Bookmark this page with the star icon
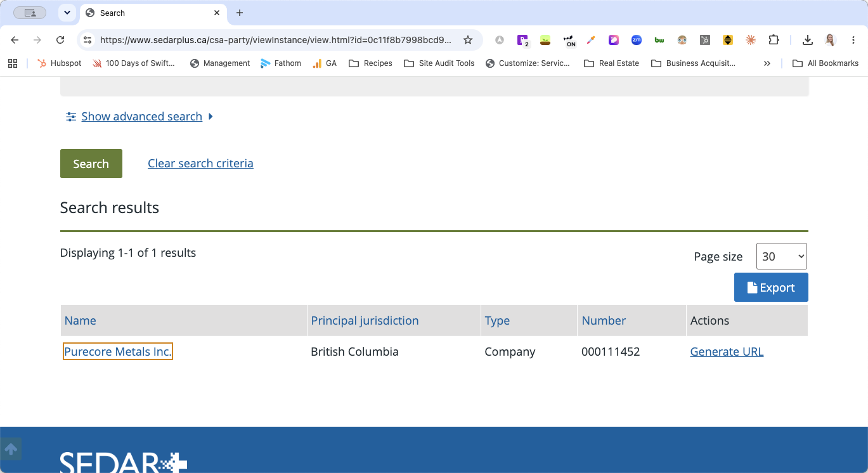This screenshot has height=473, width=868. (x=468, y=40)
